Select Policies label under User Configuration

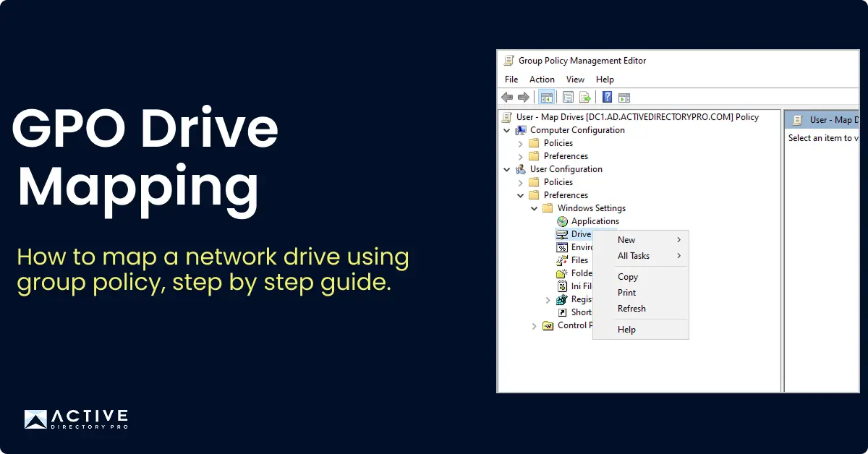558,182
